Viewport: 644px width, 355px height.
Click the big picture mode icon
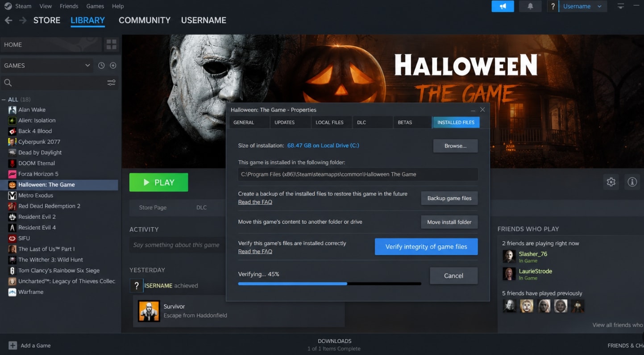(620, 6)
